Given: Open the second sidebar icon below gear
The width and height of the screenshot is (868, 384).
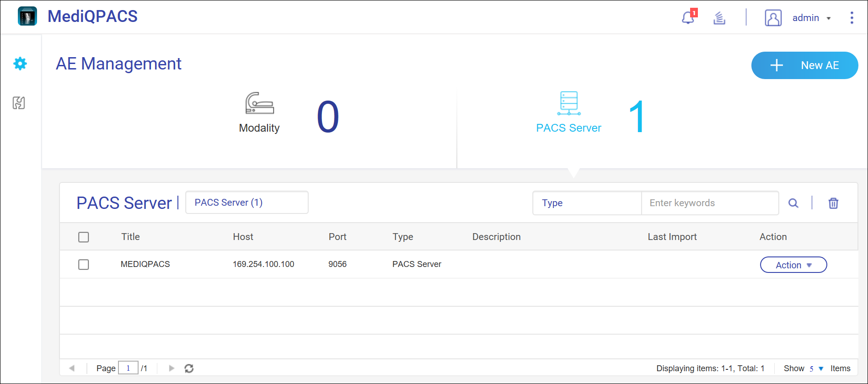Looking at the screenshot, I should (x=19, y=103).
